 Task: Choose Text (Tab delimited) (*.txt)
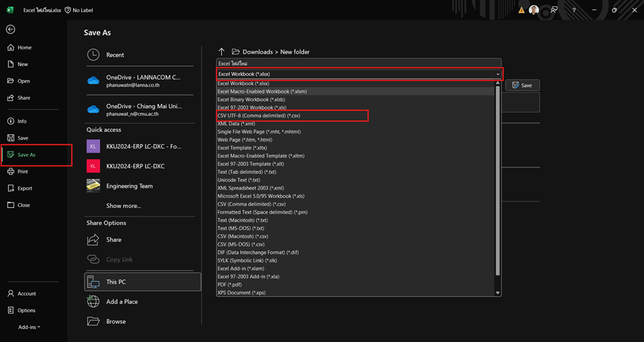(356, 172)
